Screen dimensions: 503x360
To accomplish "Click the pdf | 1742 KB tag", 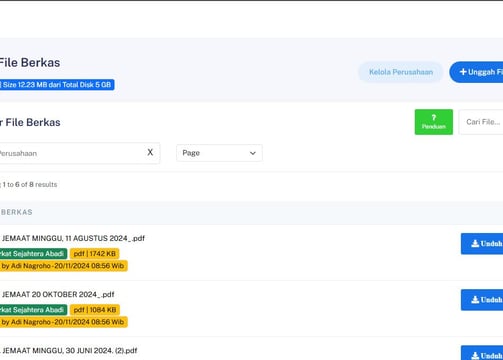I will pyautogui.click(x=95, y=254).
